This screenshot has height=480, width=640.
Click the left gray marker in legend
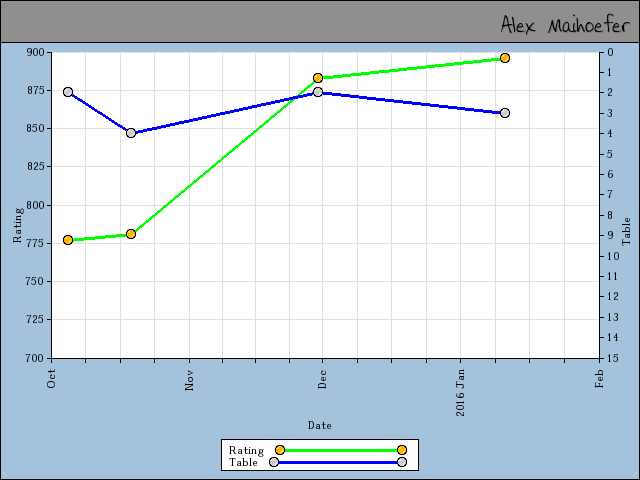tap(274, 462)
